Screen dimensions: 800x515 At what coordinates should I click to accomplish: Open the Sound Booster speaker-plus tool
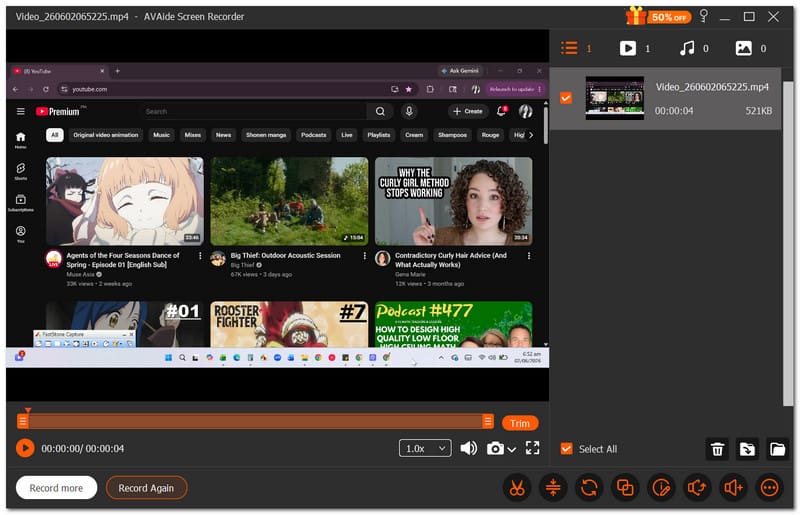pyautogui.click(x=733, y=487)
